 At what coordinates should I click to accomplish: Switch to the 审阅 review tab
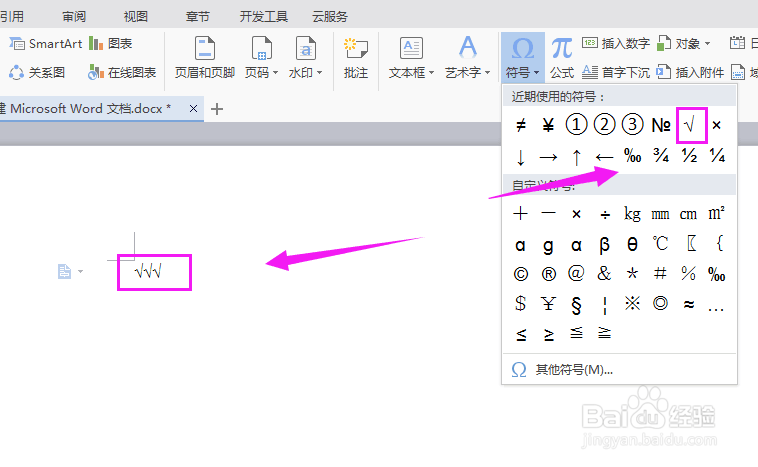(x=74, y=16)
